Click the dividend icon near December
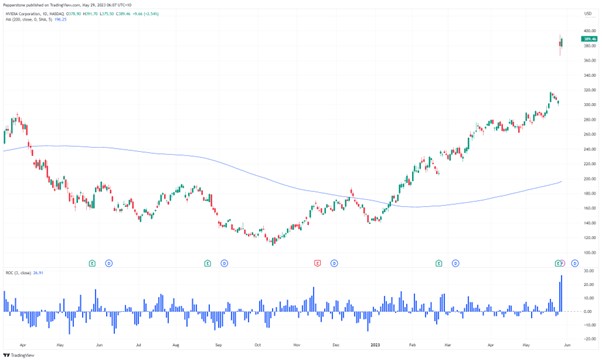The image size is (602, 361). (334, 263)
